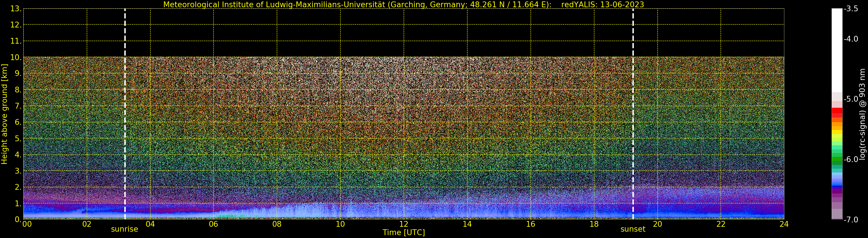Click the time axis tick label "04"
Viewport: 868px width, 238px height.
150,224
